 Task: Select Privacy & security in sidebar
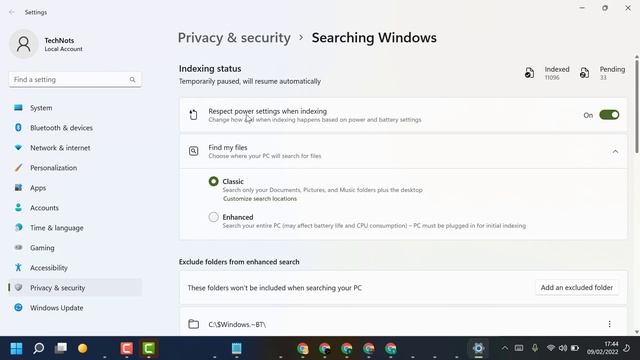(75, 288)
